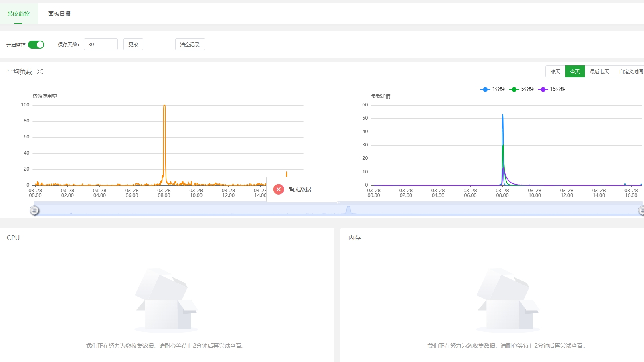Open the 自定义时间 range picker
The height and width of the screenshot is (362, 644).
click(x=630, y=71)
